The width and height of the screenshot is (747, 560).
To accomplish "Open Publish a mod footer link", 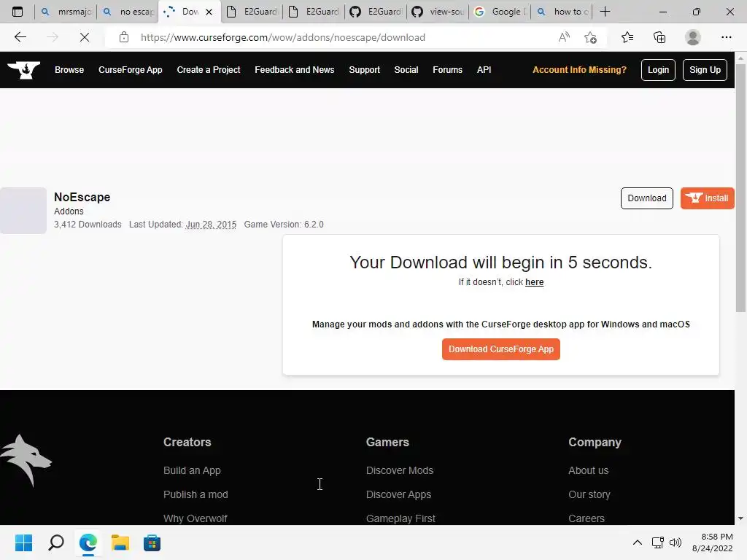I will click(x=196, y=494).
